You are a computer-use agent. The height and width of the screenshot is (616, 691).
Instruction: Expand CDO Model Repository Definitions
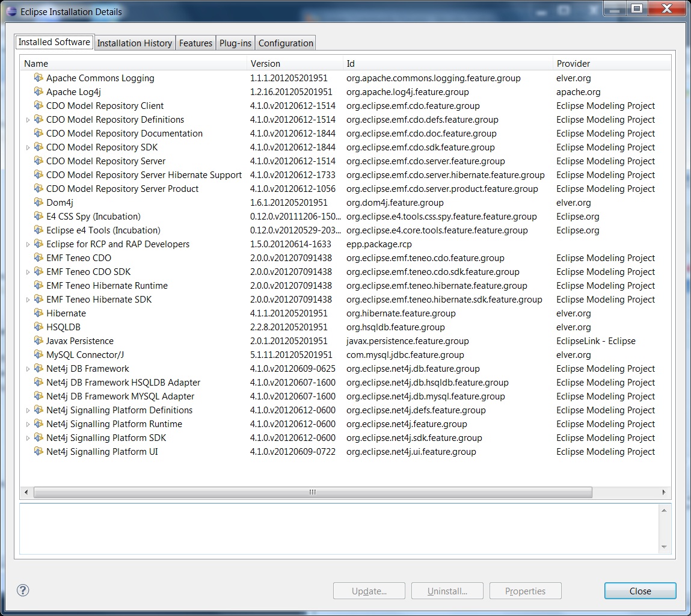28,120
